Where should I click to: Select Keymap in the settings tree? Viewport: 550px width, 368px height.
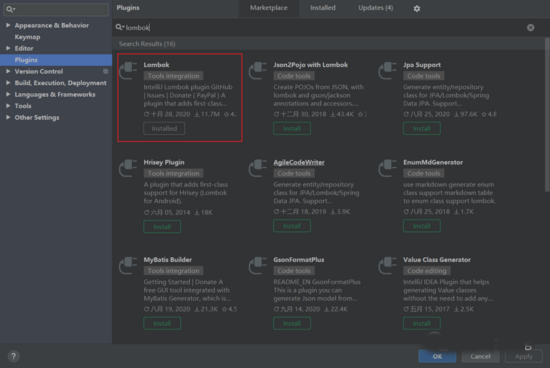point(27,37)
